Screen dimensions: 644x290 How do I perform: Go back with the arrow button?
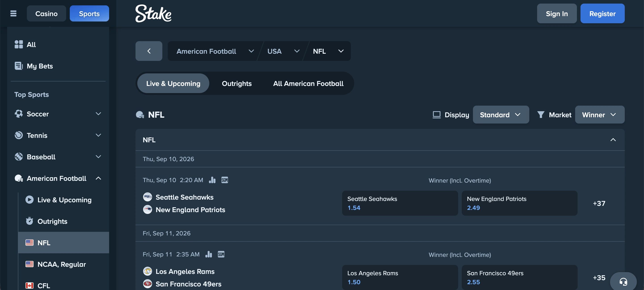point(149,51)
